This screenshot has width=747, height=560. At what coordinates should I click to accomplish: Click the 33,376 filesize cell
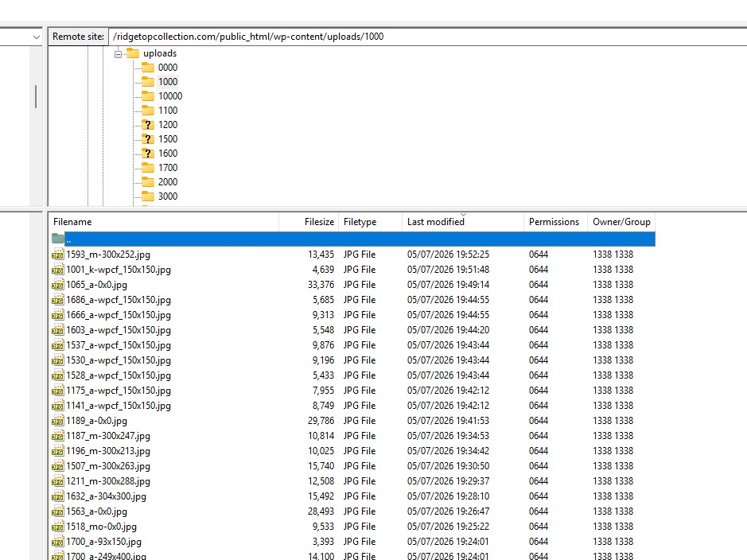click(x=321, y=285)
